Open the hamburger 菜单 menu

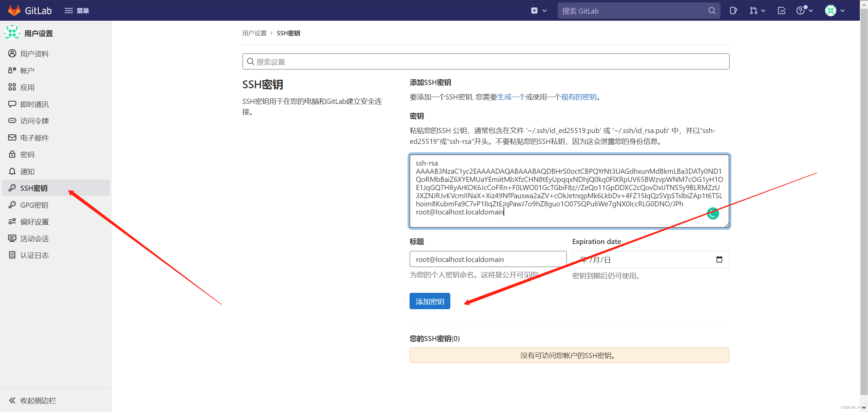click(77, 11)
